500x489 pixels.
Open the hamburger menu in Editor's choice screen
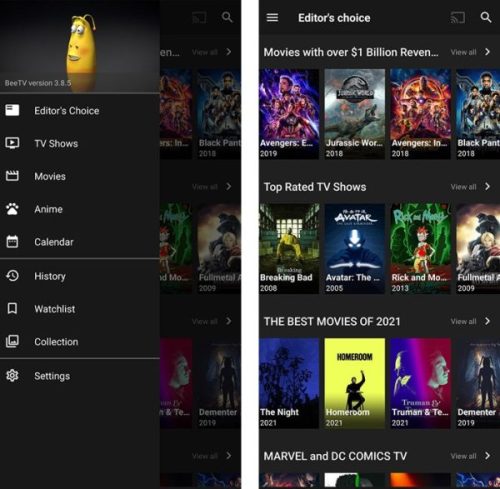point(272,17)
